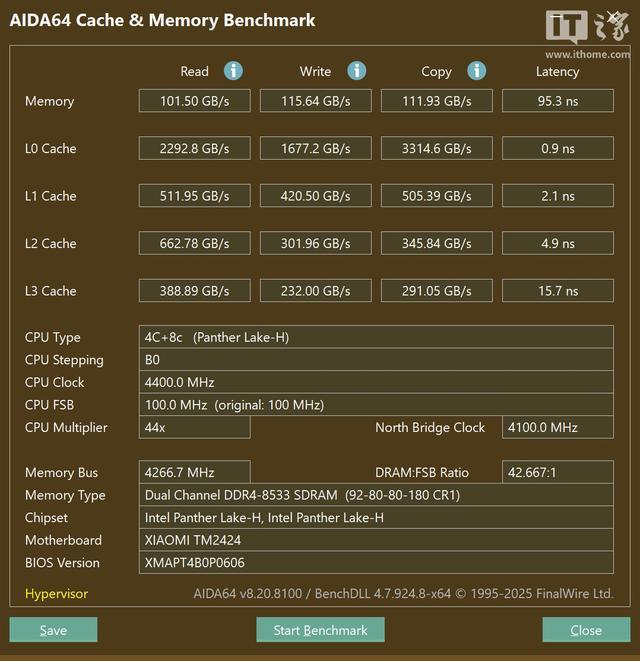Select L2 Cache write value 301.96 GB/s
This screenshot has width=640, height=661.
click(x=316, y=243)
